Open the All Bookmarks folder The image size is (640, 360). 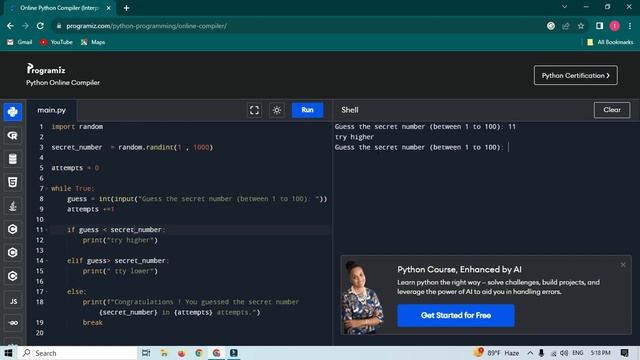click(x=610, y=42)
